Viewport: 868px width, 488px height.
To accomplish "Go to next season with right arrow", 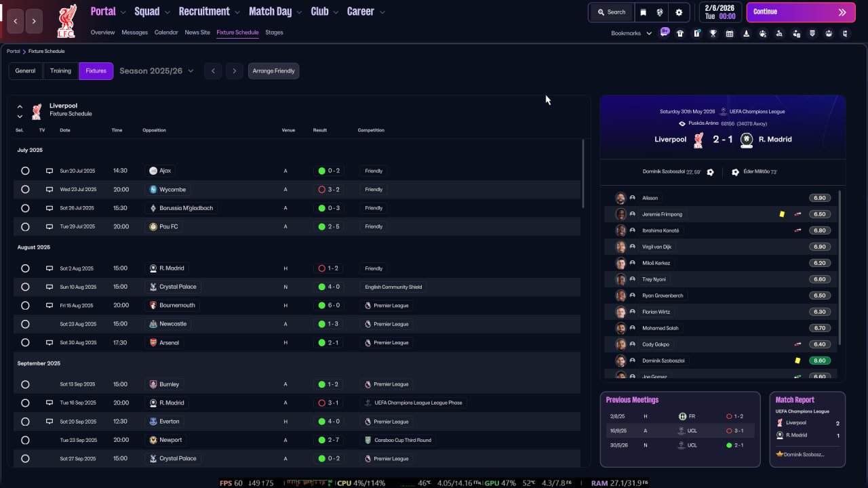I will pos(235,71).
